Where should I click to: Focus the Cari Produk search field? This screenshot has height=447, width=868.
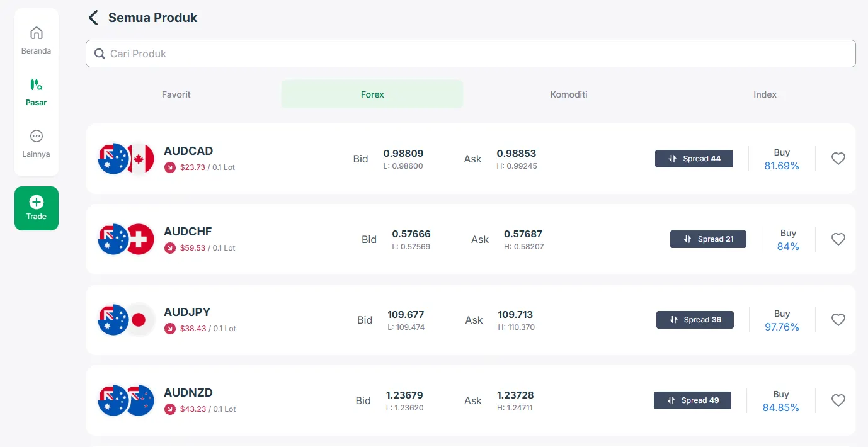[x=471, y=54]
